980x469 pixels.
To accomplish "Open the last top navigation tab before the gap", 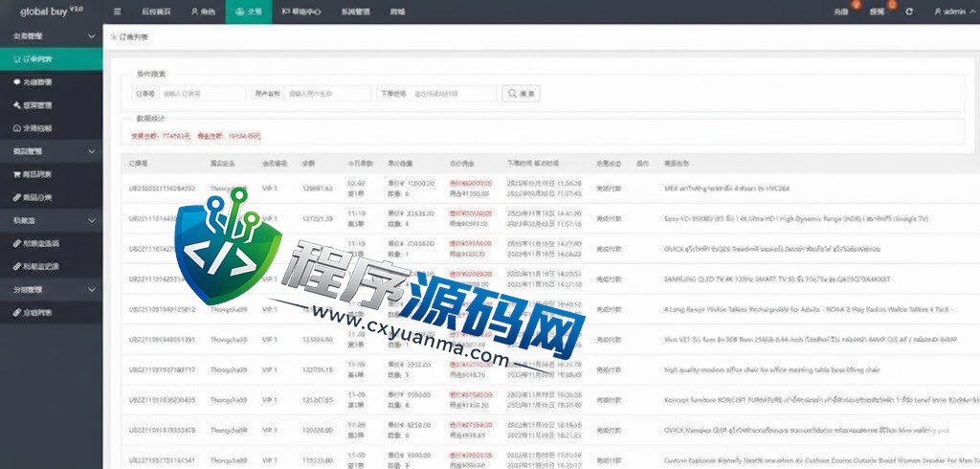I will (397, 11).
